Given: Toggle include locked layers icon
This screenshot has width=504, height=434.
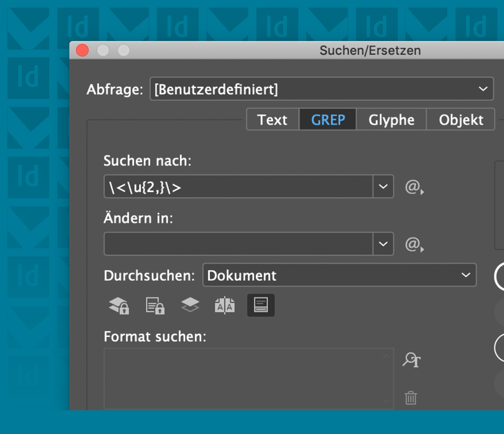Looking at the screenshot, I should point(119,306).
